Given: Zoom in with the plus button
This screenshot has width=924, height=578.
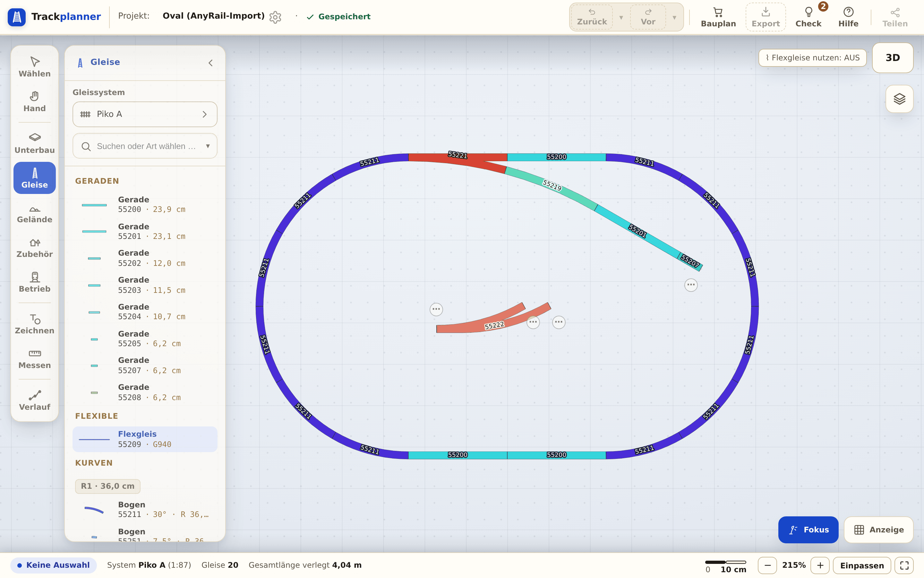Looking at the screenshot, I should click(820, 565).
